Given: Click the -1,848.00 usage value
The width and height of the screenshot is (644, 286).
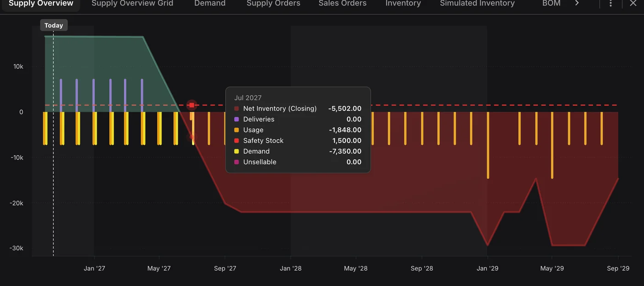Looking at the screenshot, I should click(345, 130).
